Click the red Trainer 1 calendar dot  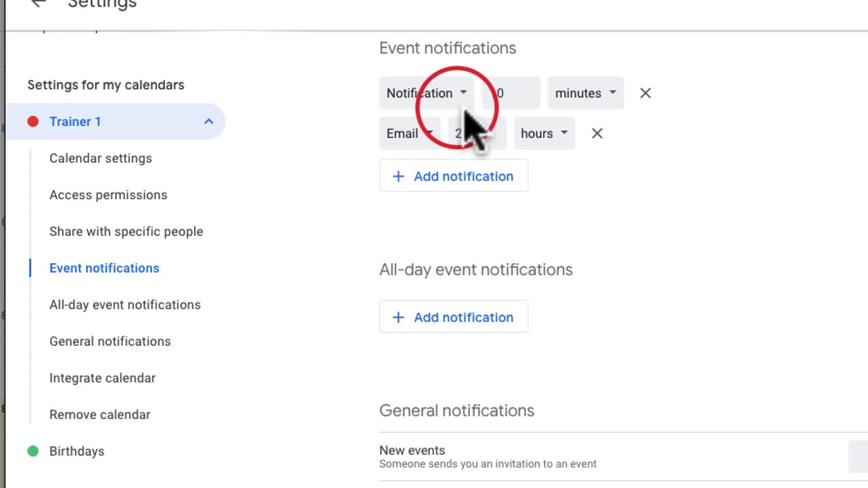(33, 121)
